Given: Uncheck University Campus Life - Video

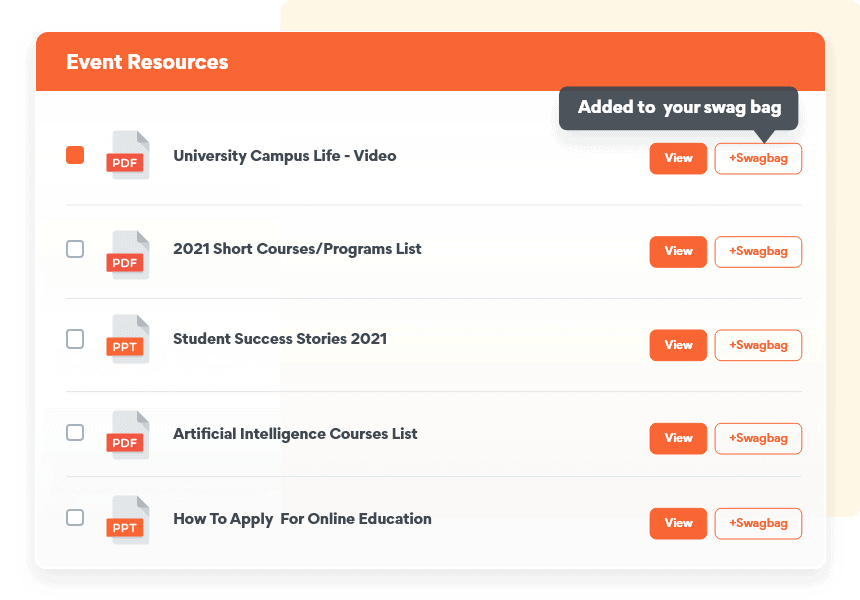Looking at the screenshot, I should coord(75,156).
